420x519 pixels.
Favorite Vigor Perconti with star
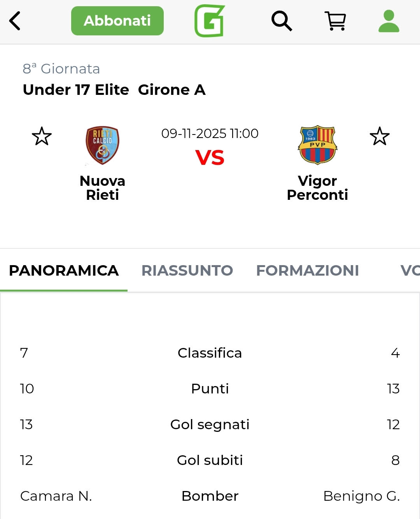click(380, 136)
